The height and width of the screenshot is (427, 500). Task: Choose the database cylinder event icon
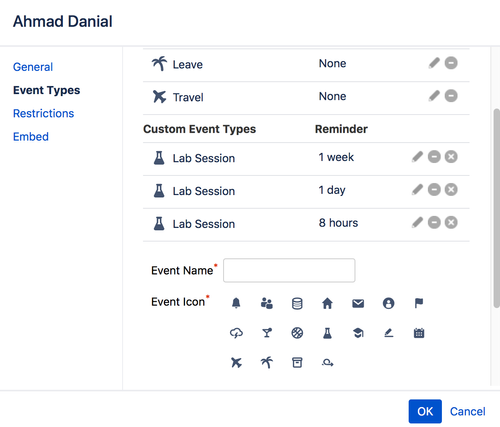tap(297, 304)
